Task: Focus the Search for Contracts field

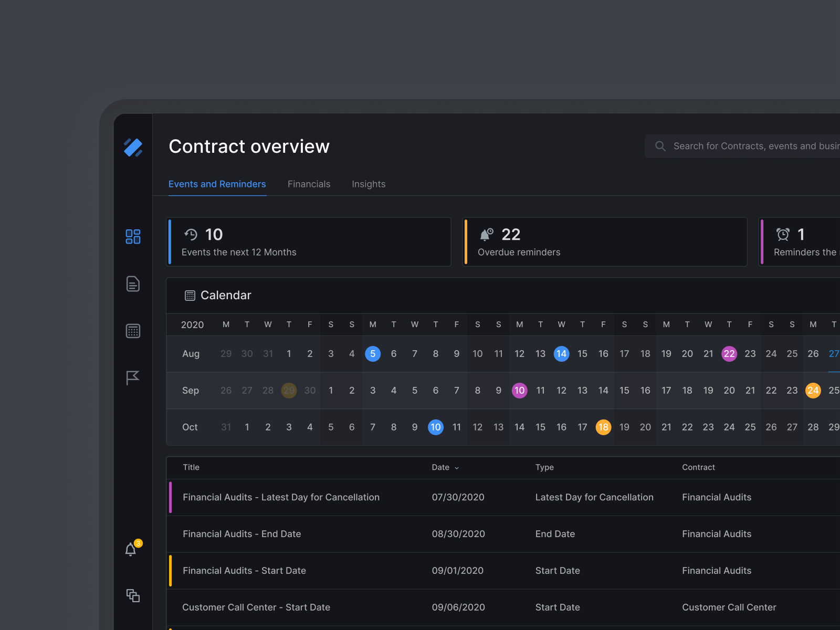Action: pyautogui.click(x=742, y=146)
